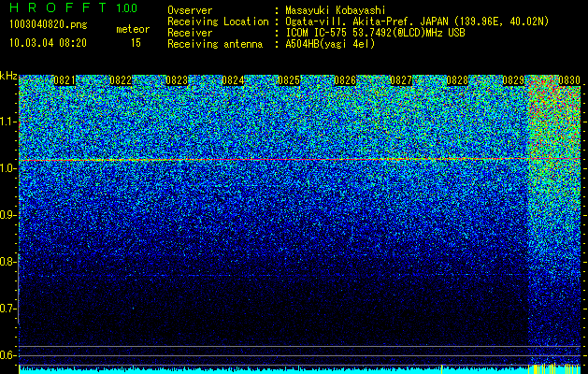Click the kHz axis unit label

[8, 76]
